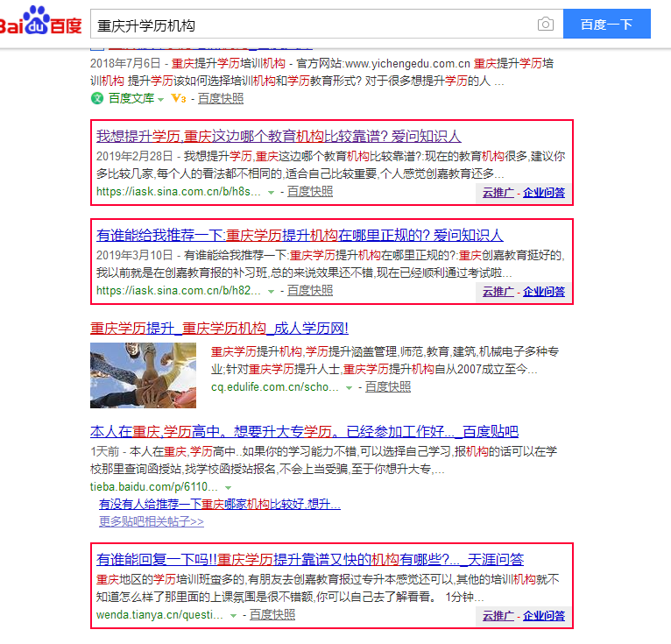
Task: Click green Baidu Wenku shield icon
Action: click(x=97, y=98)
